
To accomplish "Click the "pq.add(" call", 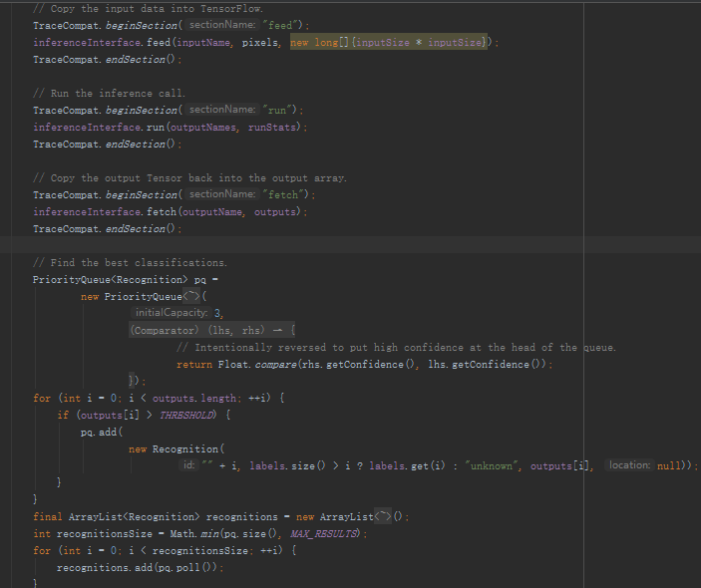I will [x=102, y=433].
